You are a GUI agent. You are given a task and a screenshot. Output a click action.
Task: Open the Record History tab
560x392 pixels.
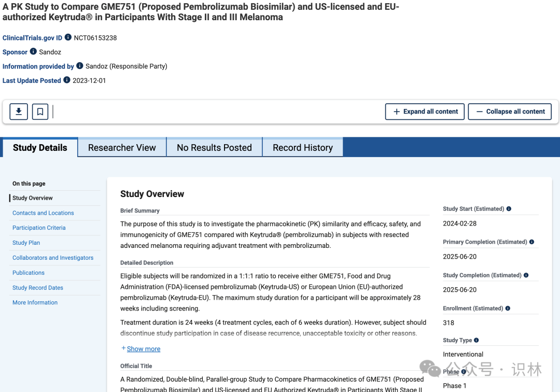point(303,148)
